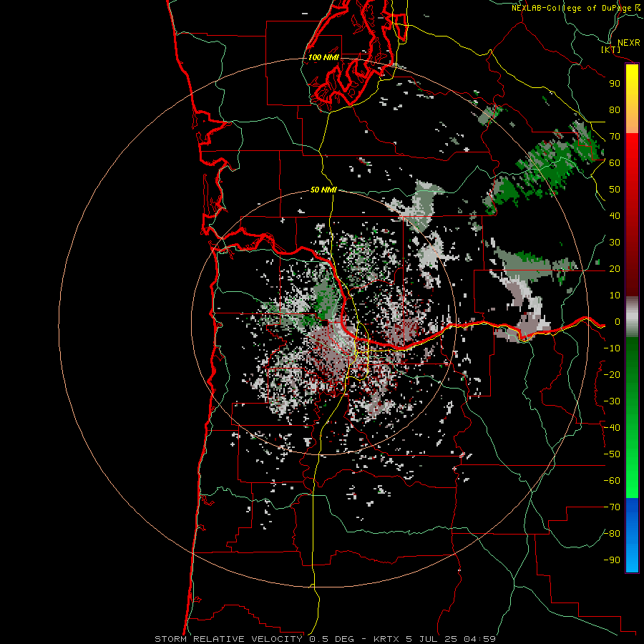Click the -40 scale value
Image resolution: width=644 pixels, height=644 pixels.
pyautogui.click(x=612, y=428)
